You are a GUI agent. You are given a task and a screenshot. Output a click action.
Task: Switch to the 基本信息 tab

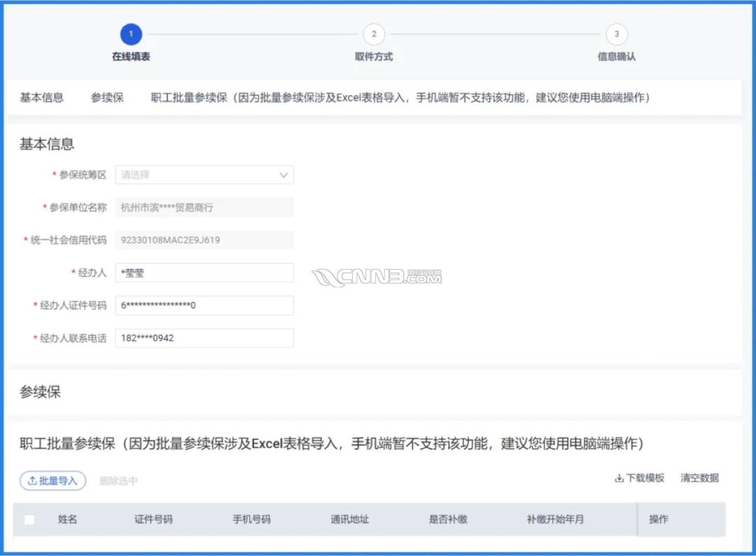(41, 98)
